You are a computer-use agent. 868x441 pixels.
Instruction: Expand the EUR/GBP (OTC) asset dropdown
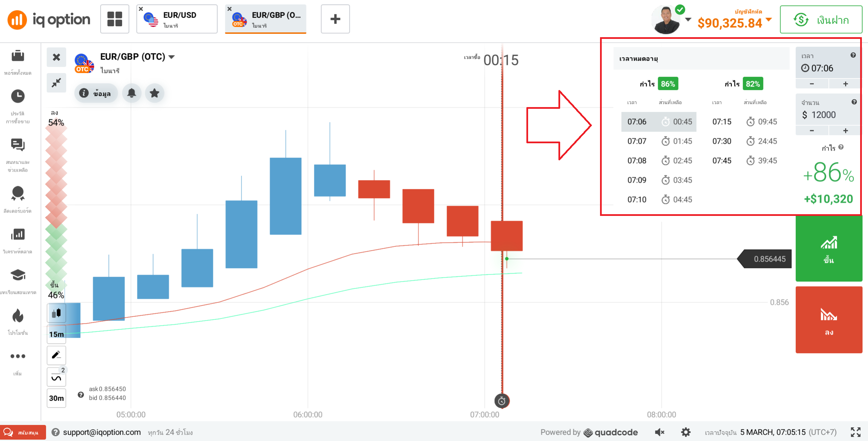tap(172, 57)
